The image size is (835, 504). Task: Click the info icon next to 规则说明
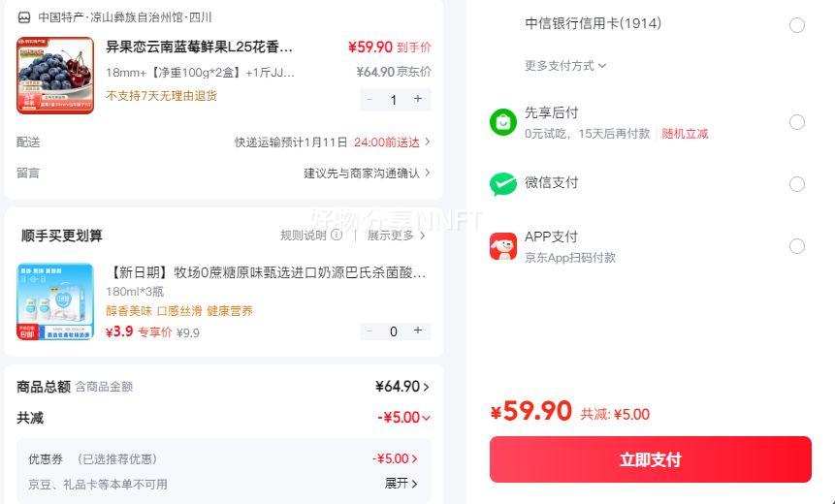tap(337, 236)
